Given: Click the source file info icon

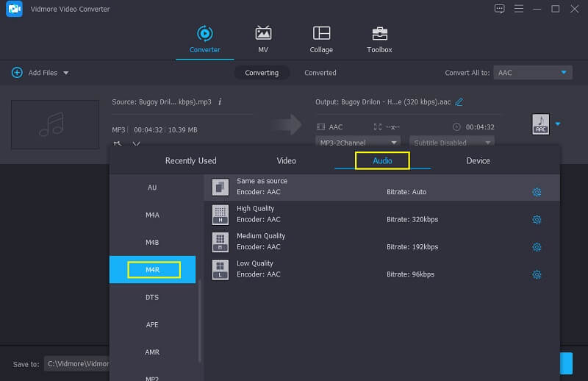Looking at the screenshot, I should tap(220, 102).
